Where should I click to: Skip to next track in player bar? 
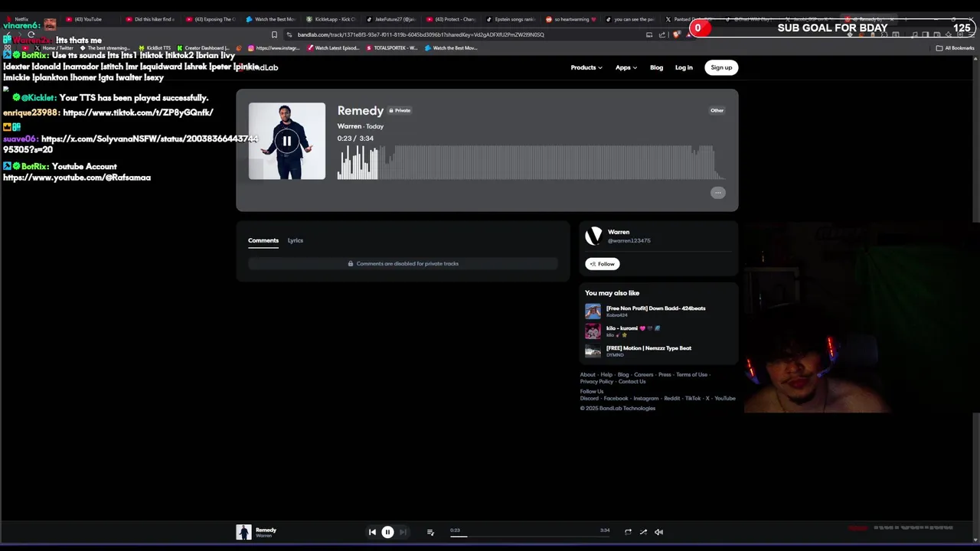click(403, 532)
